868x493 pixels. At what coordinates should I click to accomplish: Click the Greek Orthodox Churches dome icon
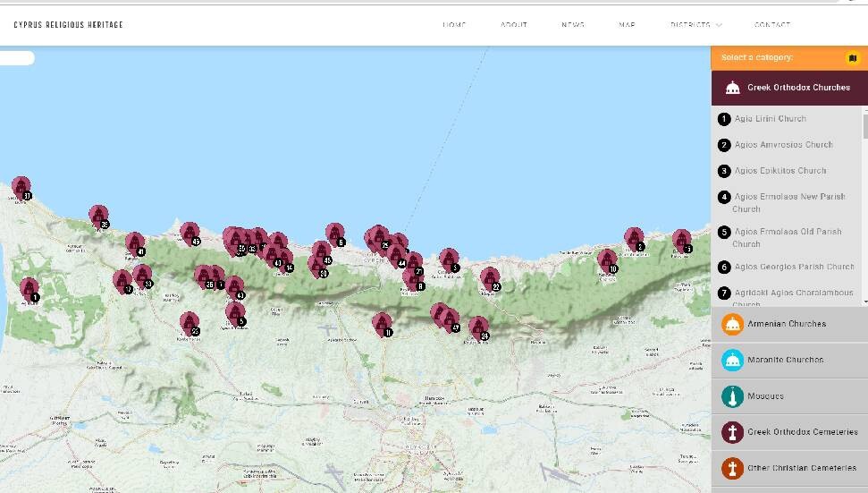click(x=732, y=88)
